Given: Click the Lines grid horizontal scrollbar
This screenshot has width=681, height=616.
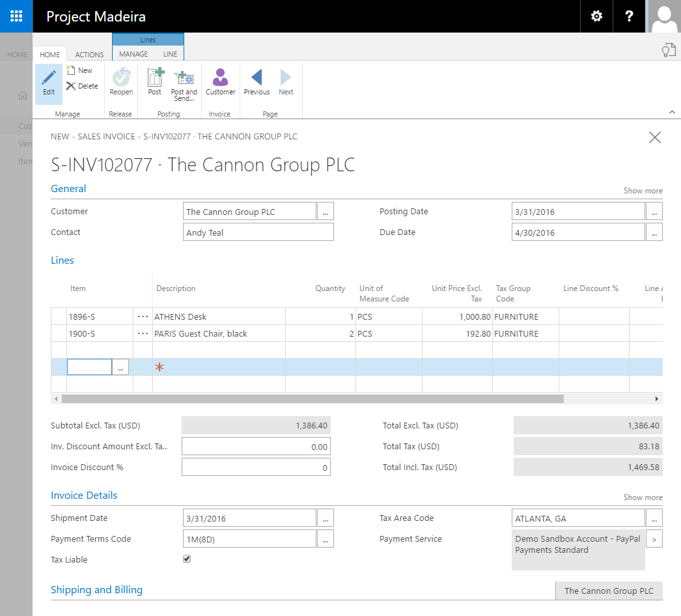Looking at the screenshot, I should point(313,399).
